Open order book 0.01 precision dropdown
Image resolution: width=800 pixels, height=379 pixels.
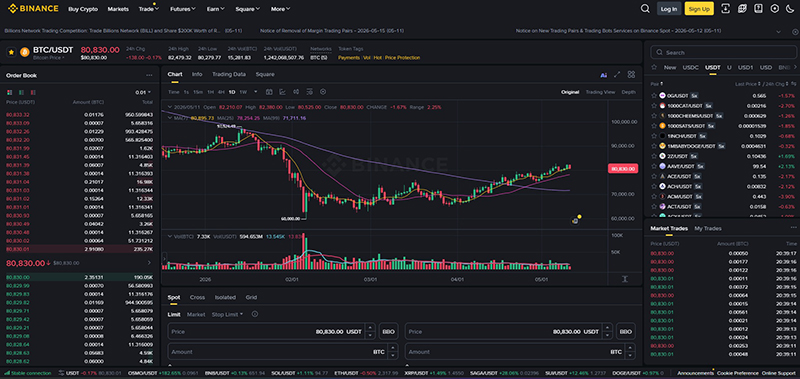click(143, 92)
